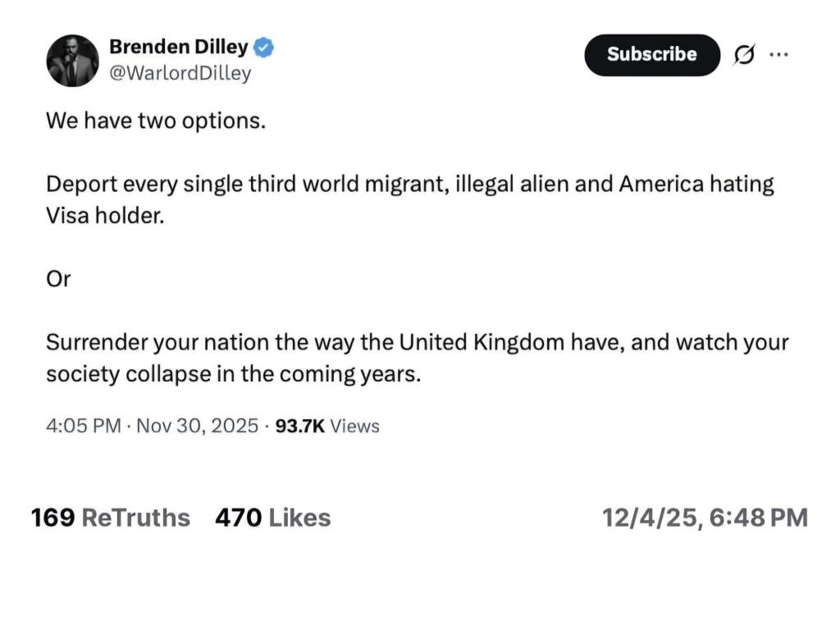The image size is (840, 630).
Task: Open the @WarlordDilley handle link
Action: coord(180,73)
